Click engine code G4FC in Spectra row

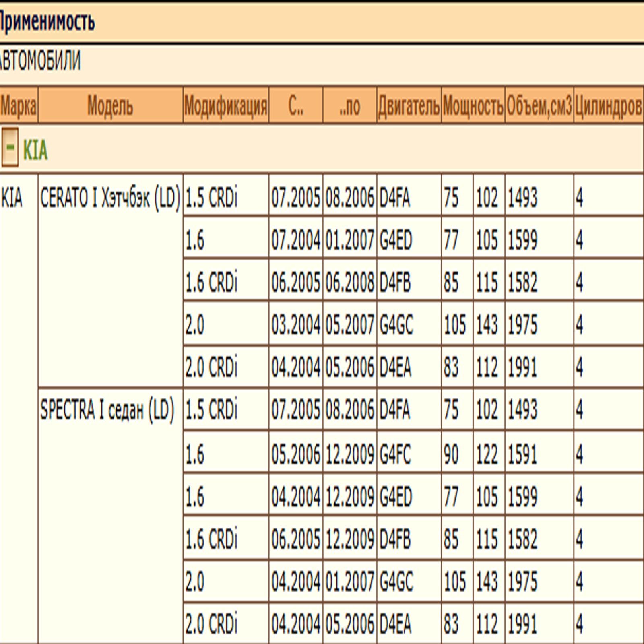[x=395, y=454]
